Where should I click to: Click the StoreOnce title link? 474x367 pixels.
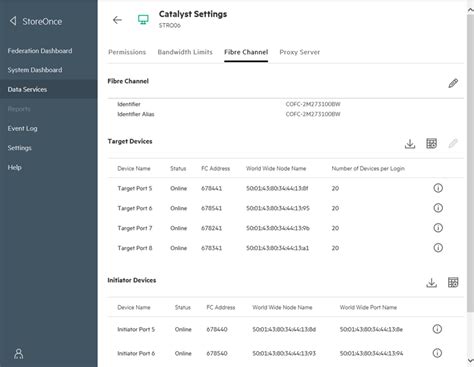click(42, 21)
